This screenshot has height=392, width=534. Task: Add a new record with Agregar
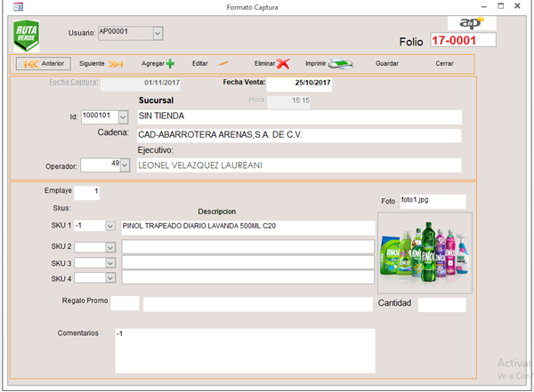[x=158, y=64]
